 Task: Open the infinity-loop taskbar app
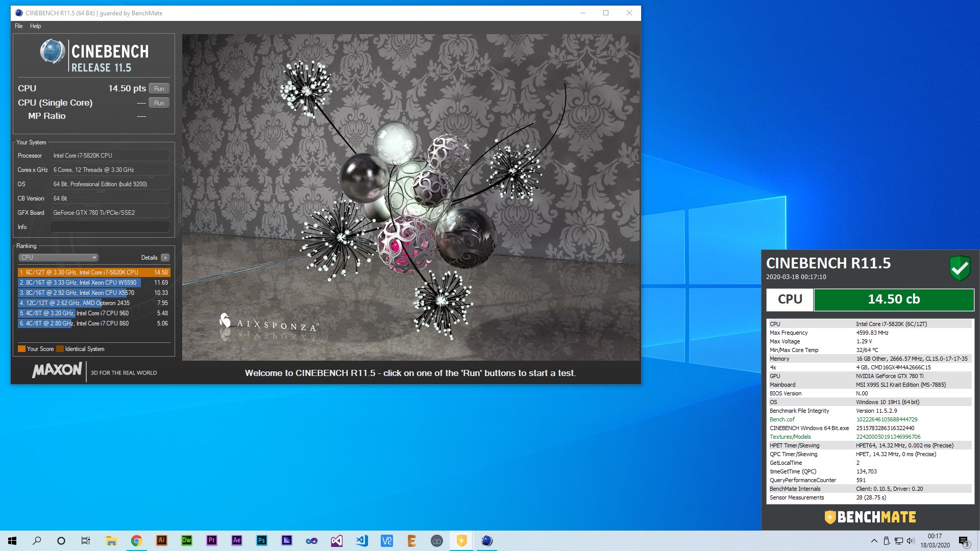pos(311,540)
